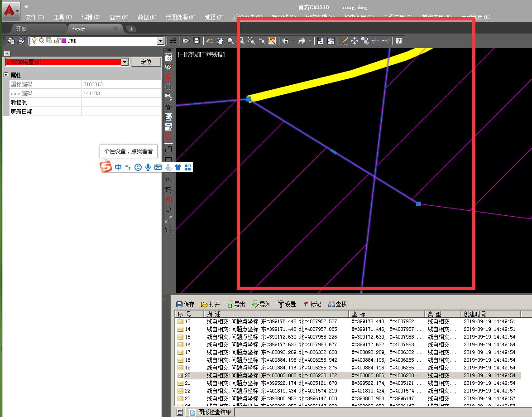Image resolution: width=532 pixels, height=417 pixels.
Task: Open the 绘图处理 menu
Action: 180,17
